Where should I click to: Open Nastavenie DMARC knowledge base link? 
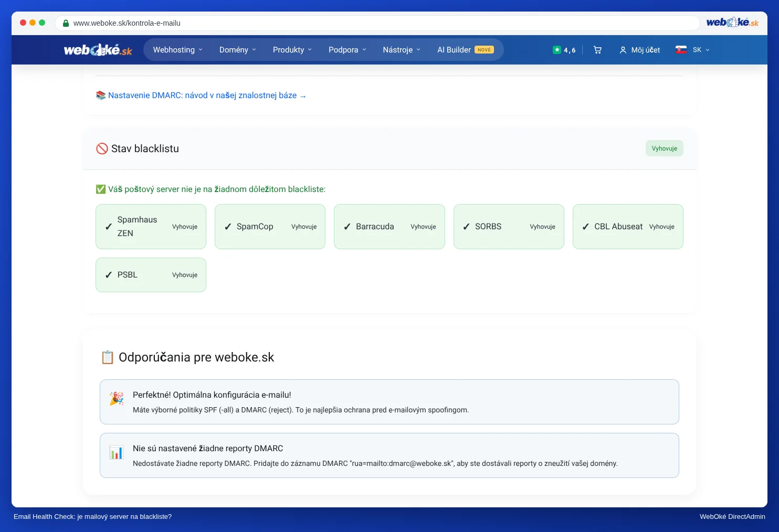pos(207,95)
